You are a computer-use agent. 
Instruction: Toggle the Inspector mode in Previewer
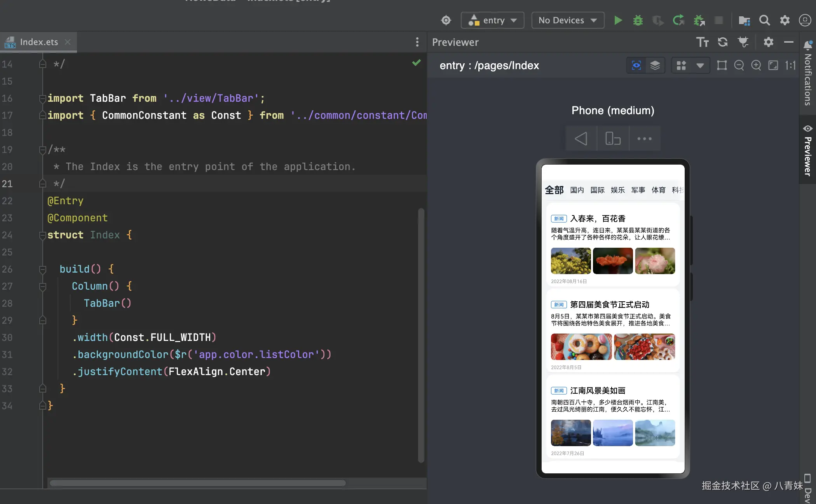(636, 65)
